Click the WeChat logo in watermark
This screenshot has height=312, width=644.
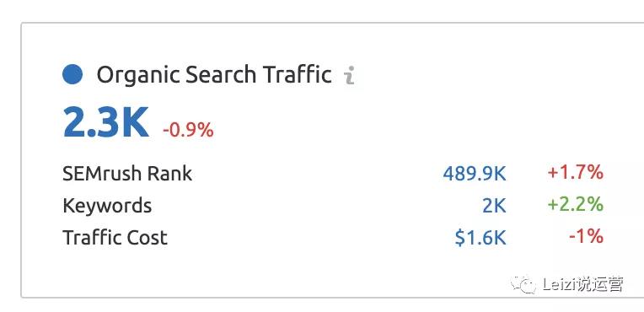523,284
